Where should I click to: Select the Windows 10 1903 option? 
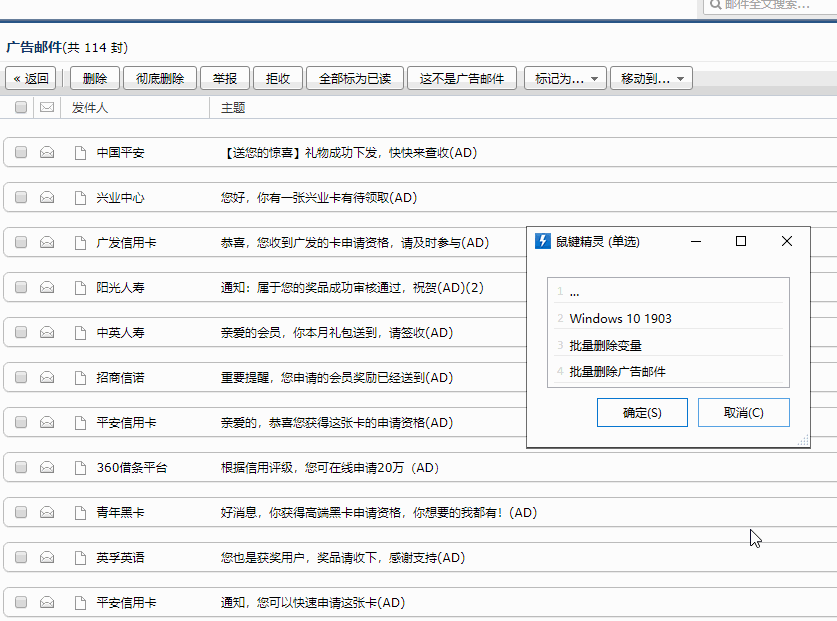pos(668,318)
